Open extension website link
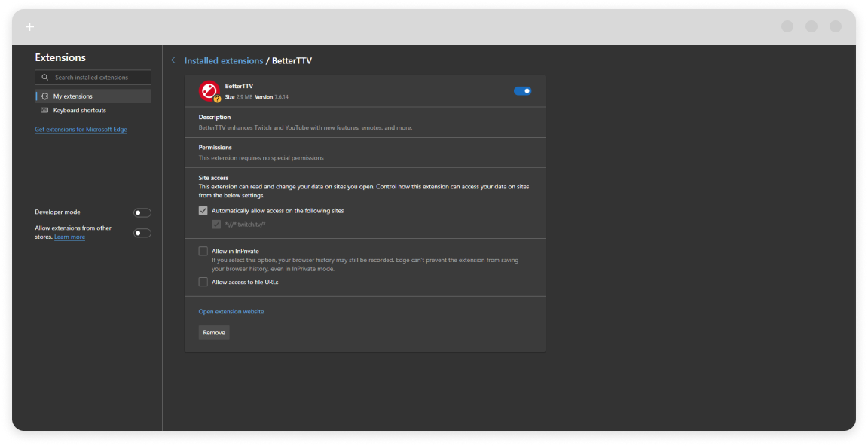868x446 pixels. click(231, 312)
